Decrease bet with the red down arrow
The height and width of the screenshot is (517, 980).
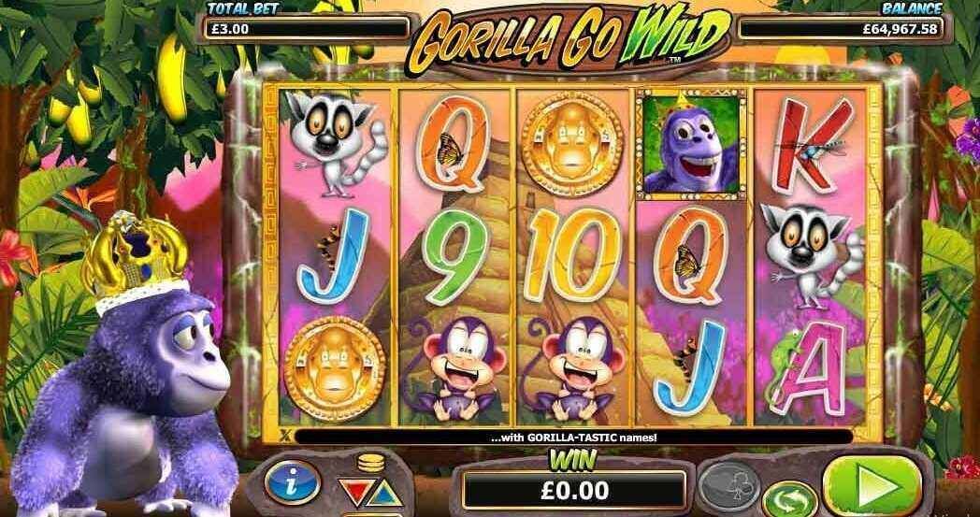(354, 492)
